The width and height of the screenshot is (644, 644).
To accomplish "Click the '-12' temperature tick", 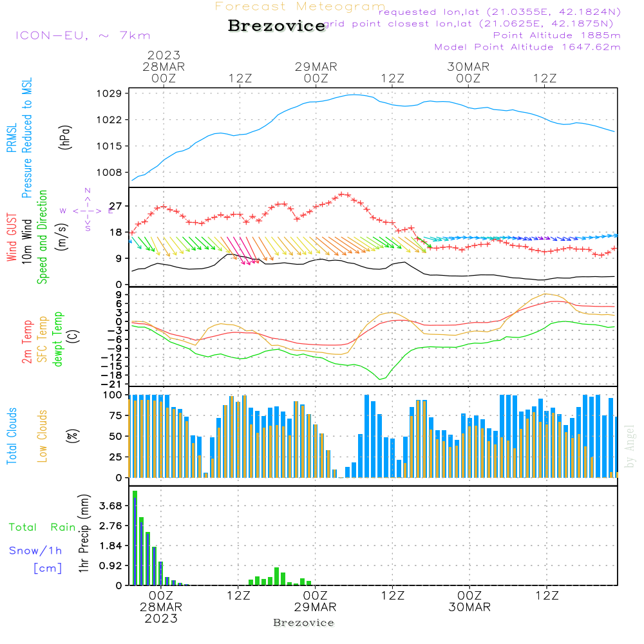I will pyautogui.click(x=111, y=357).
